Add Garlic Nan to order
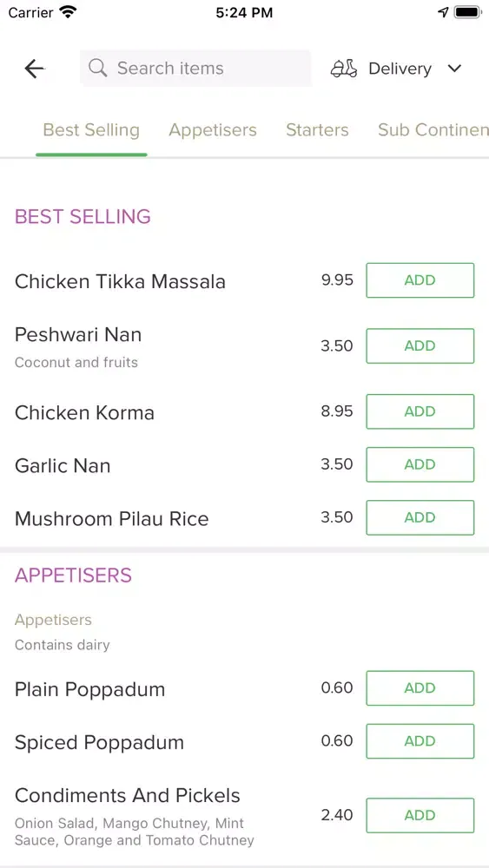 tap(420, 464)
